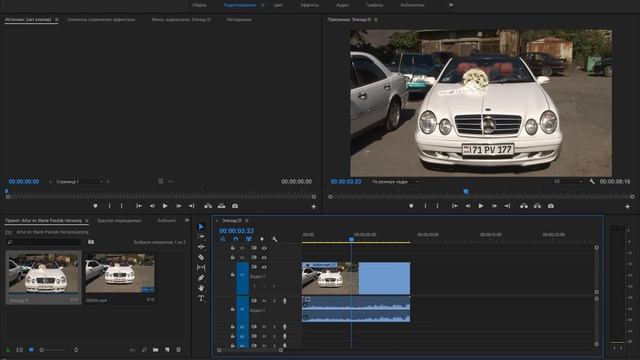
Task: Export frame with Source monitor camera icon
Action: 235,206
